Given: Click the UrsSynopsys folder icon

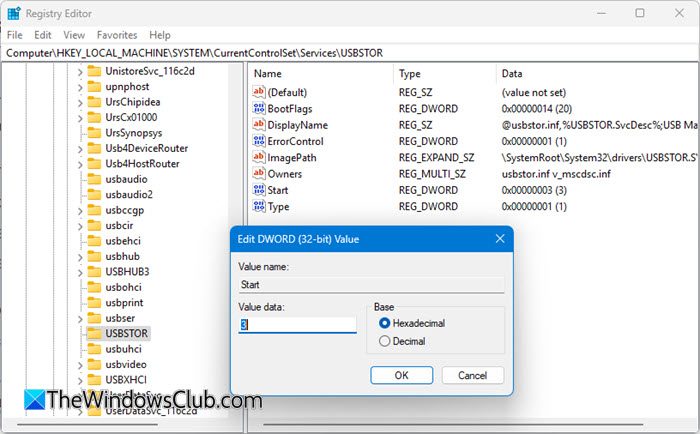Looking at the screenshot, I should click(x=94, y=133).
